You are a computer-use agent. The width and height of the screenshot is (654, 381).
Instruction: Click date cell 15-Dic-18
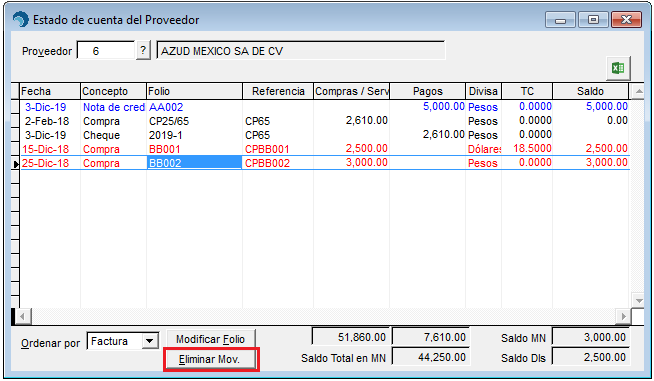click(x=50, y=149)
